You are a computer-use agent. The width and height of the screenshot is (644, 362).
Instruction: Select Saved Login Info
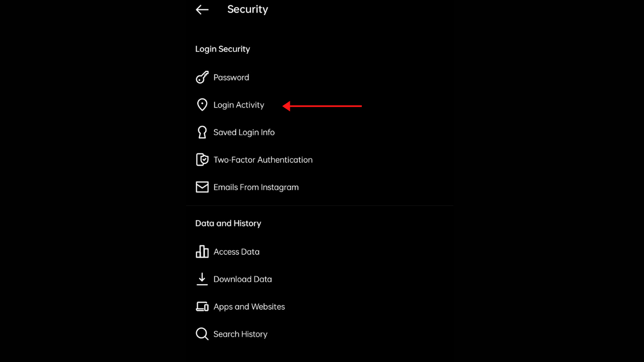244,132
